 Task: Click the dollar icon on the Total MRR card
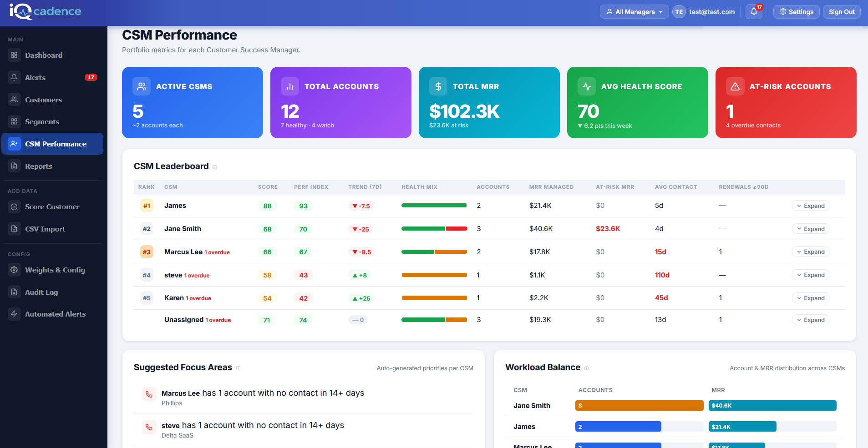click(x=438, y=86)
